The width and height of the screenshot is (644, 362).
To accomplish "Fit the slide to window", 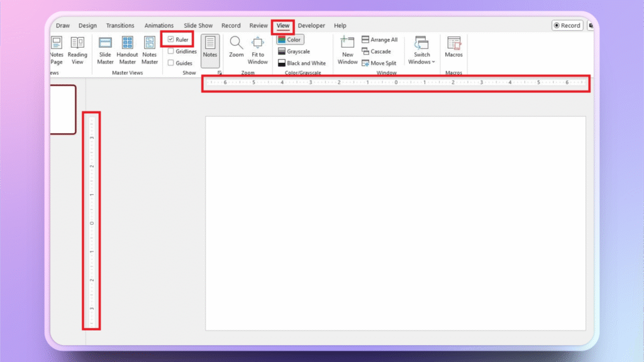I will coord(257,50).
